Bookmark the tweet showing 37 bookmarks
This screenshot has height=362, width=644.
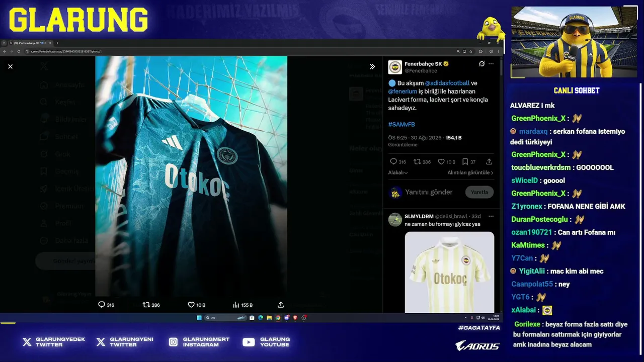(x=465, y=162)
